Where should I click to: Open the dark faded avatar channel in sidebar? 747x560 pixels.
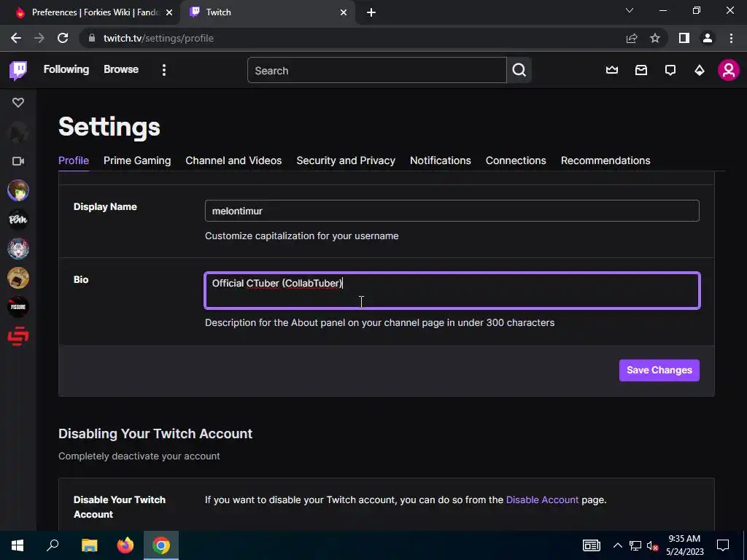[18, 133]
